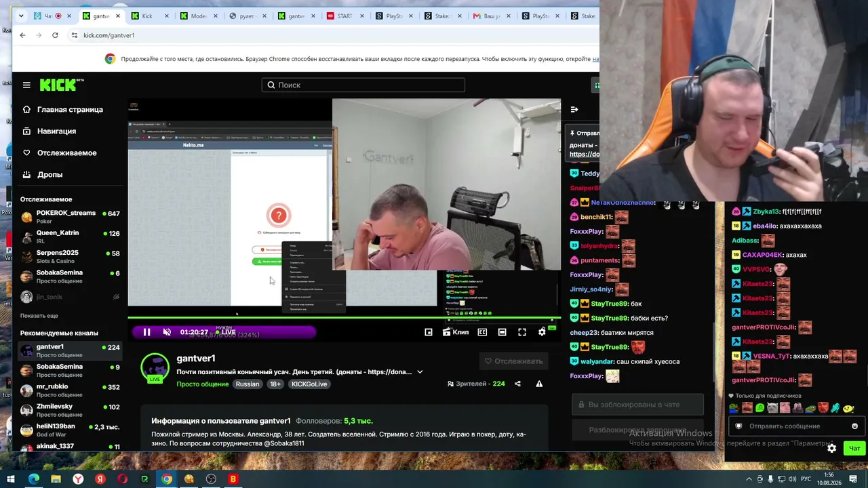This screenshot has height=488, width=868.
Task: Click the Отслеживать follow button
Action: pos(513,361)
